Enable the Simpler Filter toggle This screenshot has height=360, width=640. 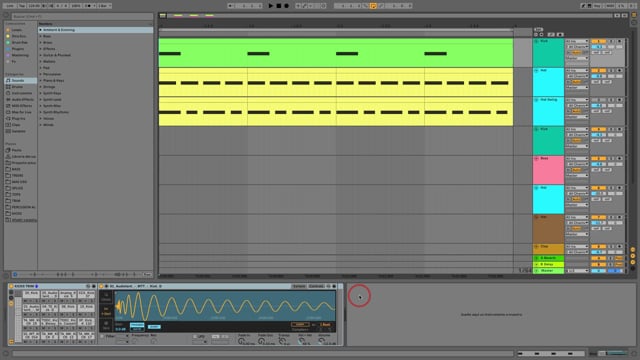102,336
